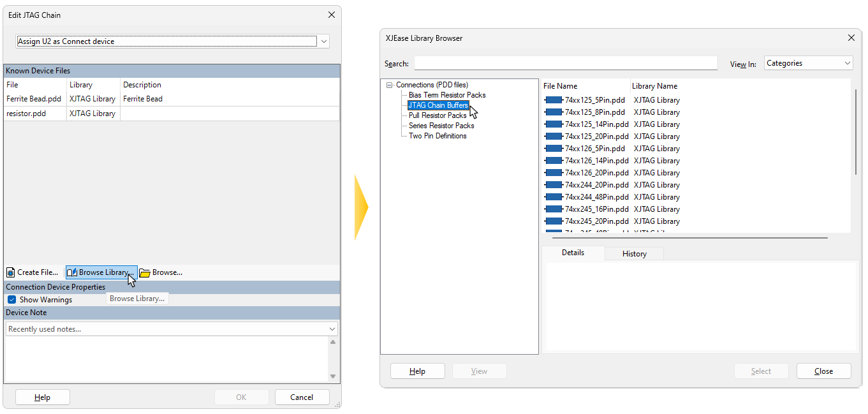
Task: Toggle the Show Warnings checkbox
Action: (x=11, y=300)
